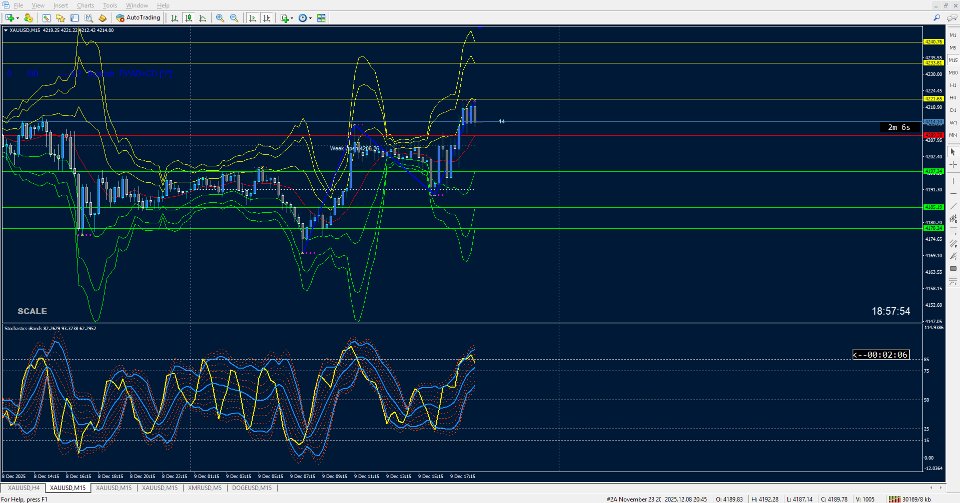Switch to the XAUUSD,H4 chart tab
Image resolution: width=960 pixels, height=503 pixels.
pyautogui.click(x=23, y=488)
